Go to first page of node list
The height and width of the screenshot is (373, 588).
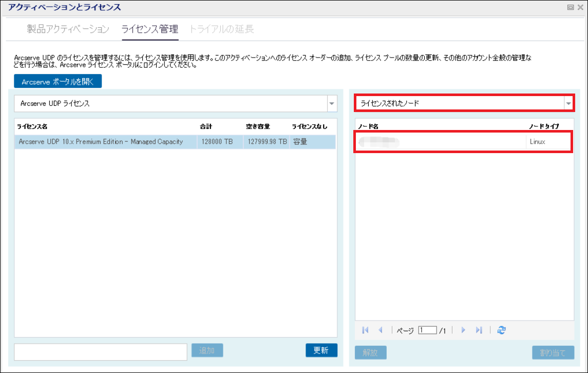[365, 330]
